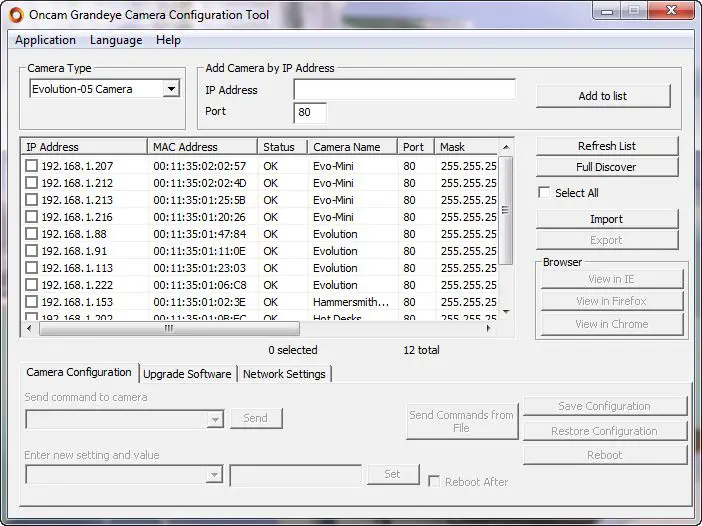Switch to the Network Settings tab
Image resolution: width=702 pixels, height=526 pixels.
coord(284,374)
